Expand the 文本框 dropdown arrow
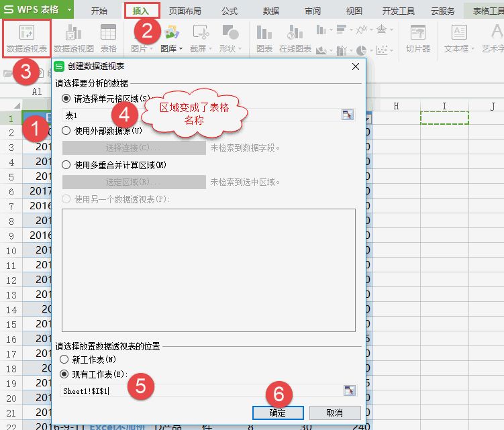 tap(472, 49)
